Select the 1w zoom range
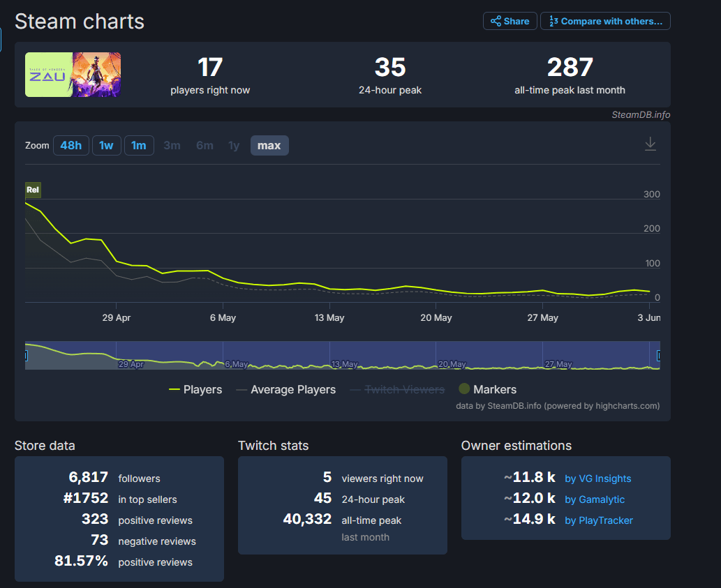 106,145
